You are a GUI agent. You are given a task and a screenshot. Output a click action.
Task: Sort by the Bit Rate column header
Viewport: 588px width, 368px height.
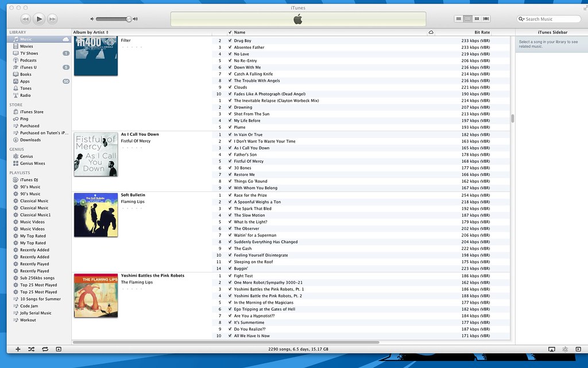click(x=482, y=32)
